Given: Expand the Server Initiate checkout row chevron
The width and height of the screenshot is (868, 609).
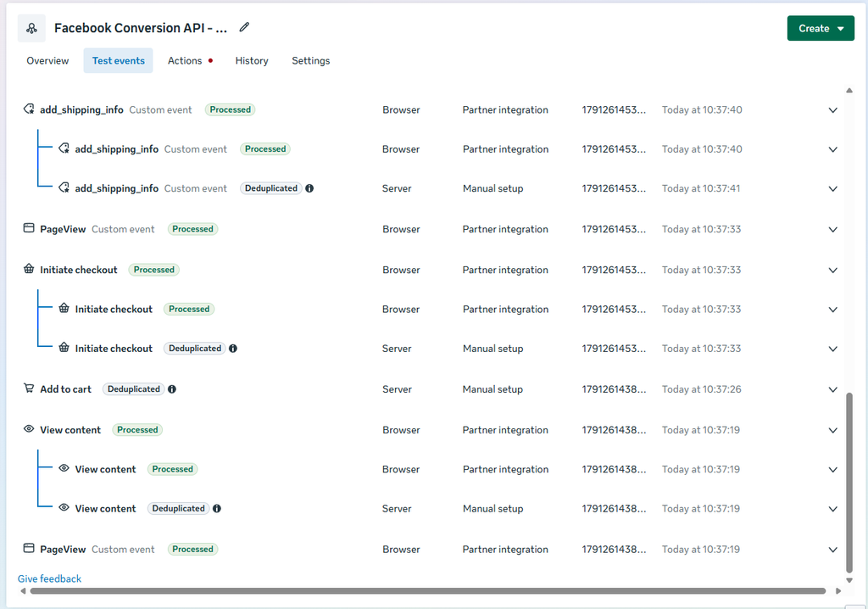Looking at the screenshot, I should click(x=833, y=349).
